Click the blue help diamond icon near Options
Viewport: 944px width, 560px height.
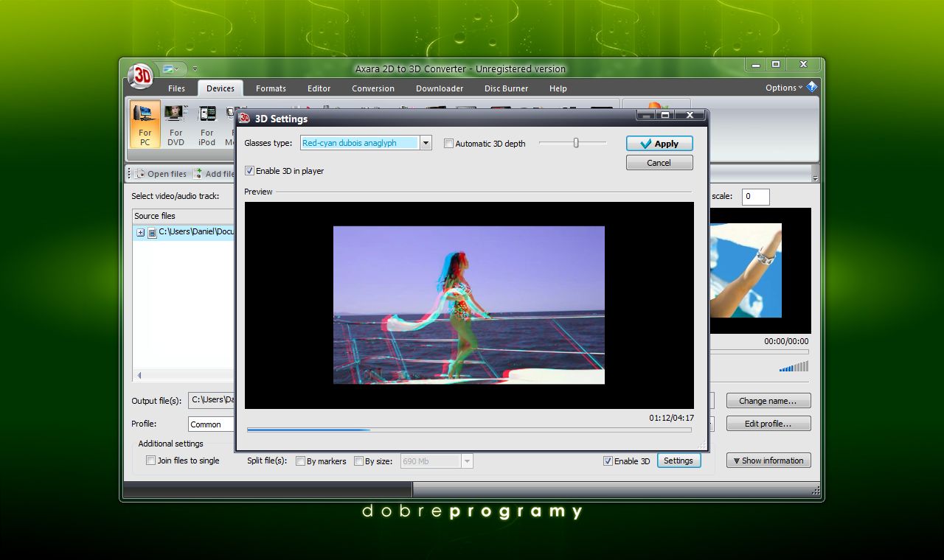click(x=812, y=87)
